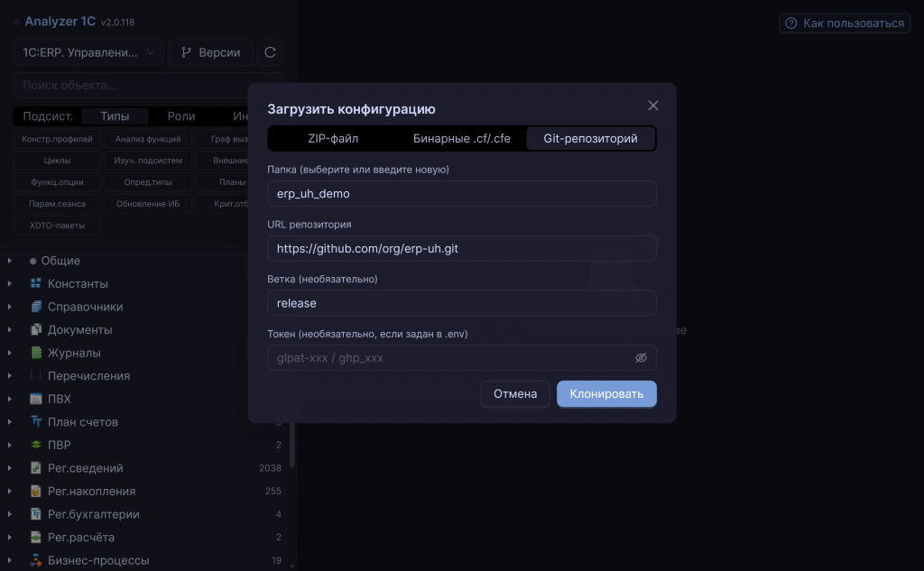This screenshot has width=924, height=571.
Task: Open Как пользоваться help
Action: [845, 23]
